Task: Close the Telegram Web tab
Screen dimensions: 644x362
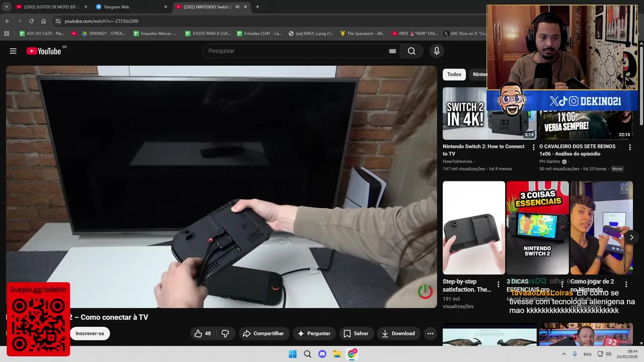Action: point(166,7)
